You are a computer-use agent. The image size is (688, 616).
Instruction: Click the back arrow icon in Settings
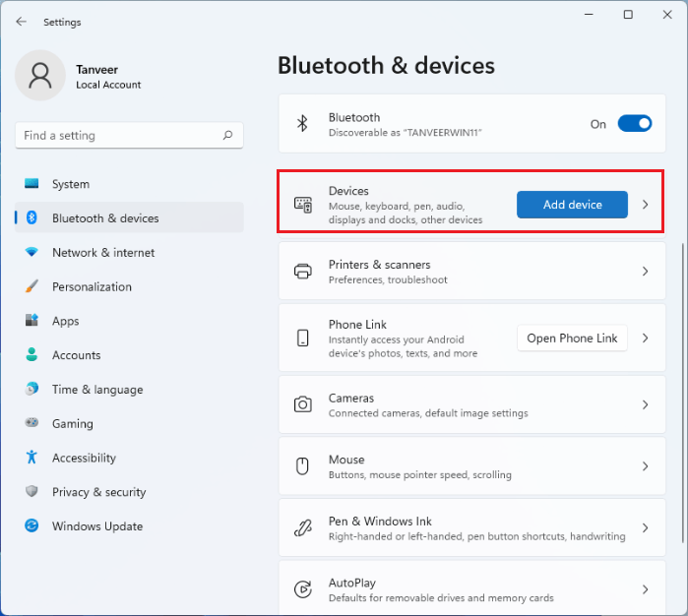[21, 22]
